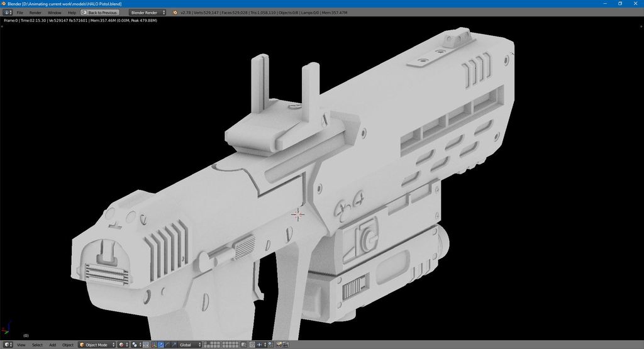Select the translate manipulator icon
The image size is (644, 349).
click(160, 345)
